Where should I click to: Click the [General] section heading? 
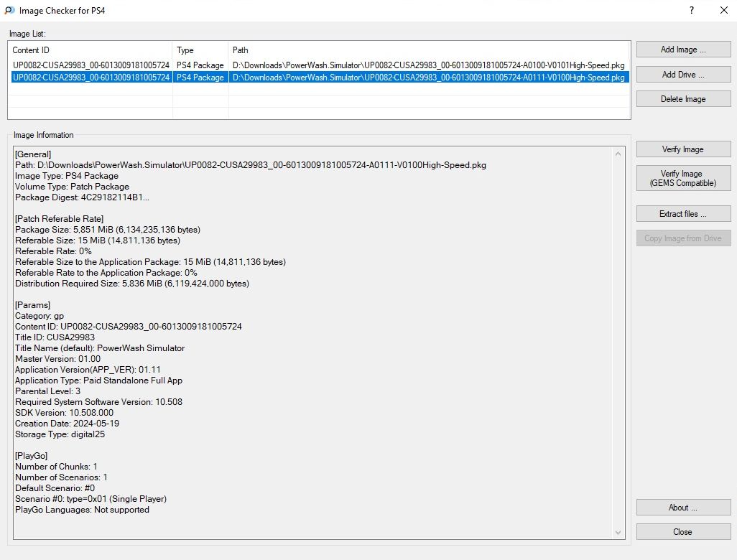33,154
